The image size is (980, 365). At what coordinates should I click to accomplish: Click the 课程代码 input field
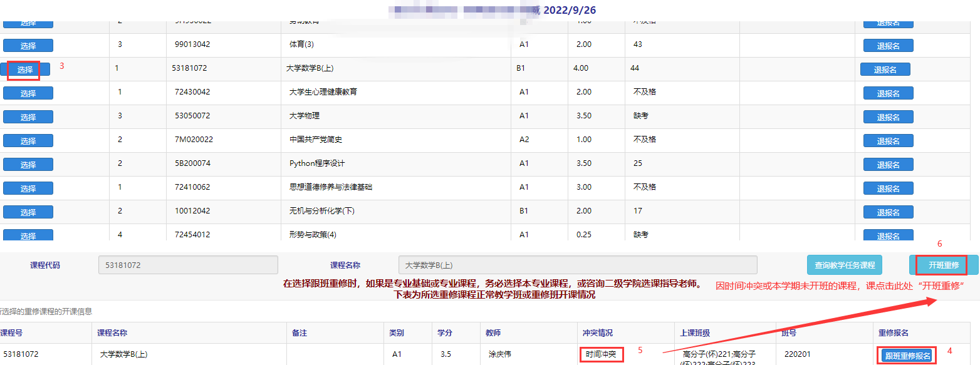click(x=188, y=265)
